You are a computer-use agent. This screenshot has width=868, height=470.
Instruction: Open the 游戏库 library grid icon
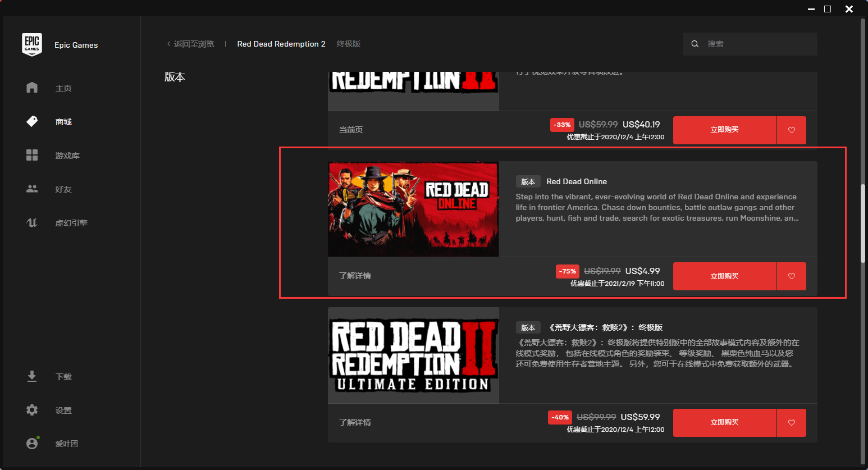coord(32,155)
